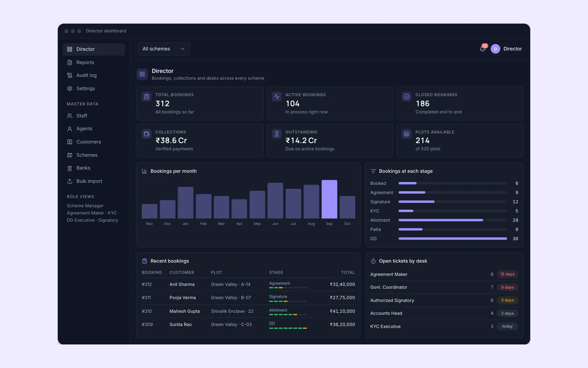588x368 pixels.
Task: Click the today badge for KYC Executive
Action: coord(508,326)
